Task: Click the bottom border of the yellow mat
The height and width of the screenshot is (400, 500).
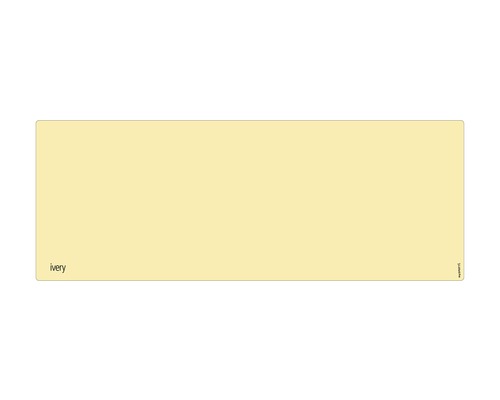Action: (250, 280)
